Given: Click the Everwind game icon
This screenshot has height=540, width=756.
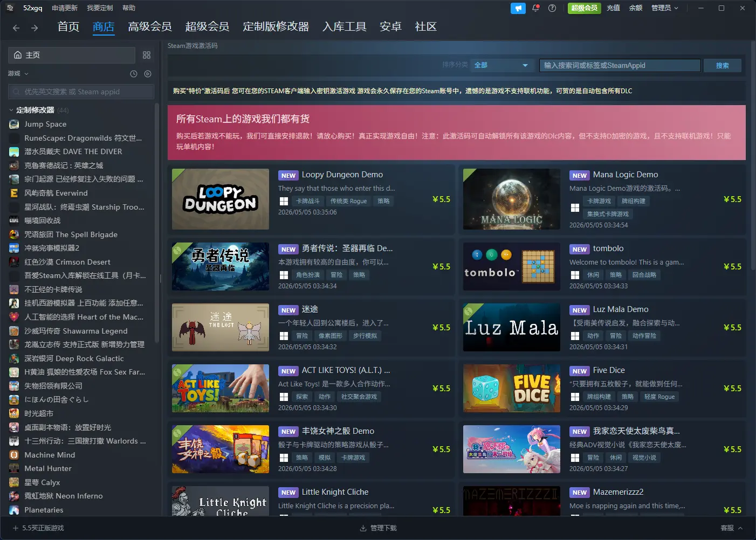Looking at the screenshot, I should point(14,193).
